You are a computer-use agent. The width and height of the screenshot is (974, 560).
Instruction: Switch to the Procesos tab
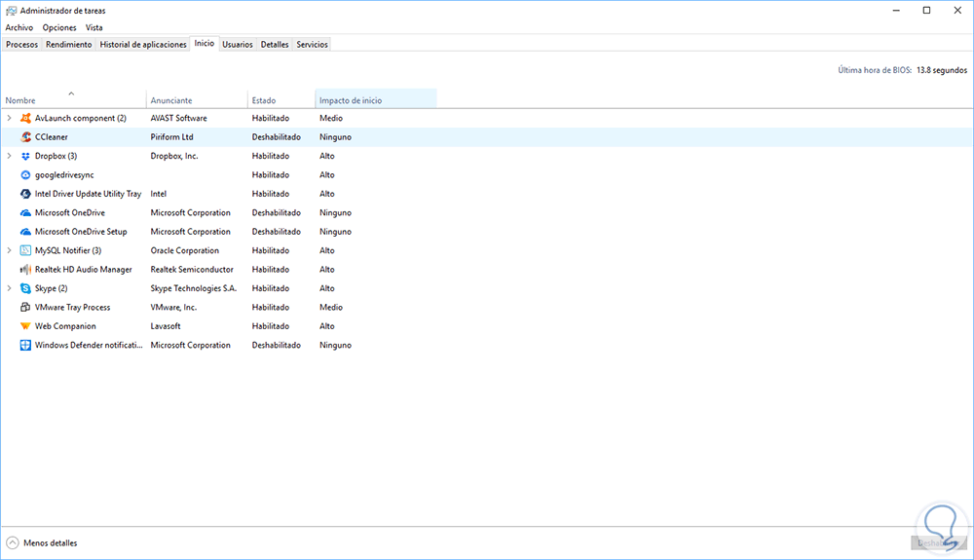pyautogui.click(x=21, y=45)
